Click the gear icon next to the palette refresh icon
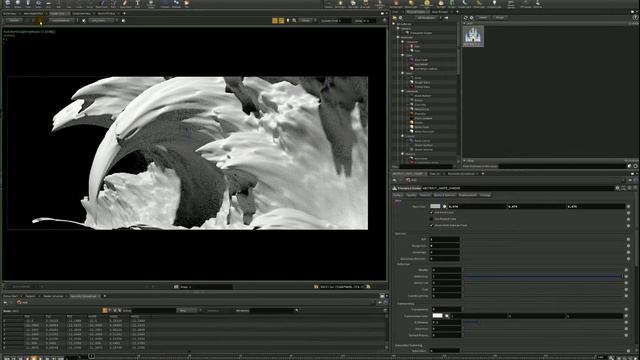 point(471,18)
